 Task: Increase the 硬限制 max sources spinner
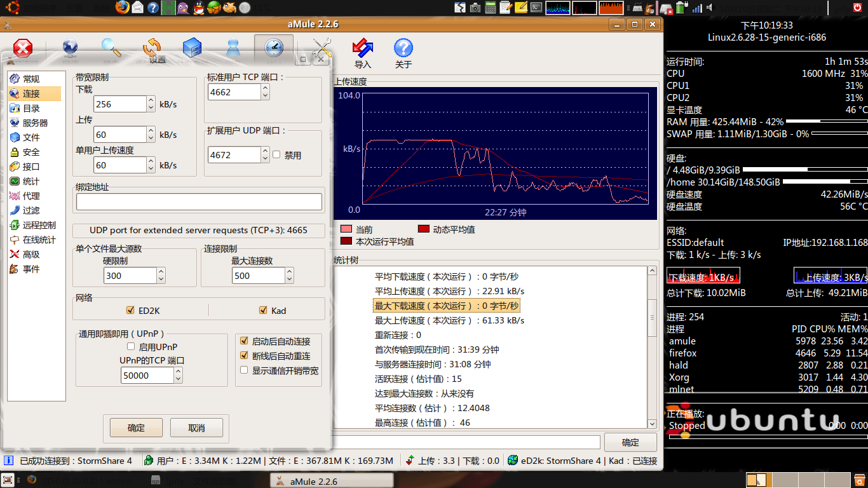click(x=161, y=271)
